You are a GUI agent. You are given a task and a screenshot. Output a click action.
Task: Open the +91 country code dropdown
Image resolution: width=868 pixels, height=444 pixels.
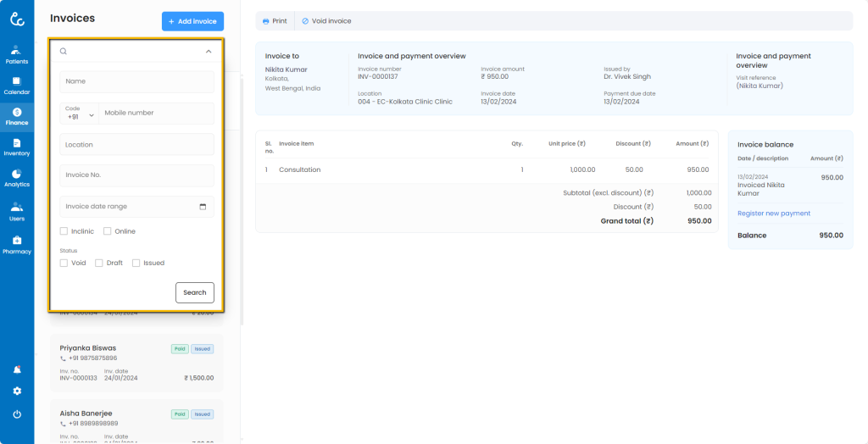(79, 114)
